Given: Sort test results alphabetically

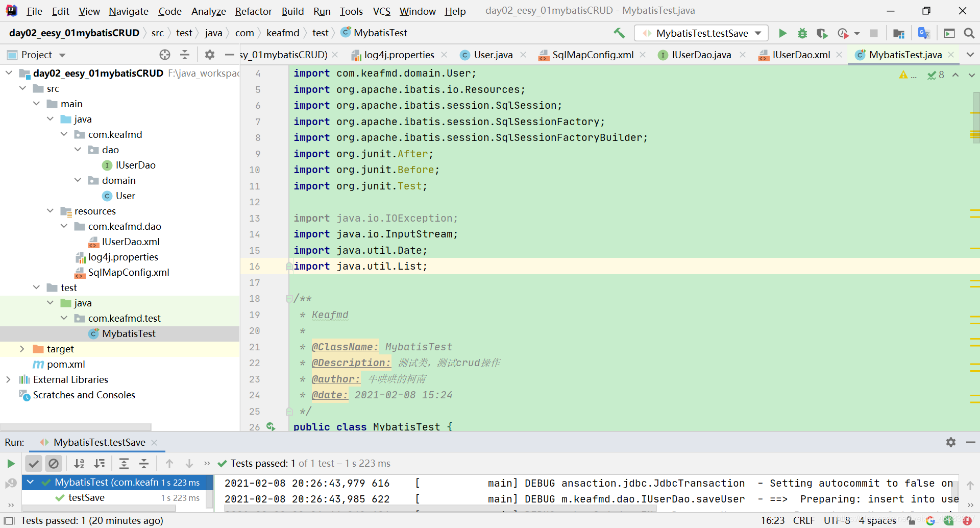Looking at the screenshot, I should pos(79,464).
